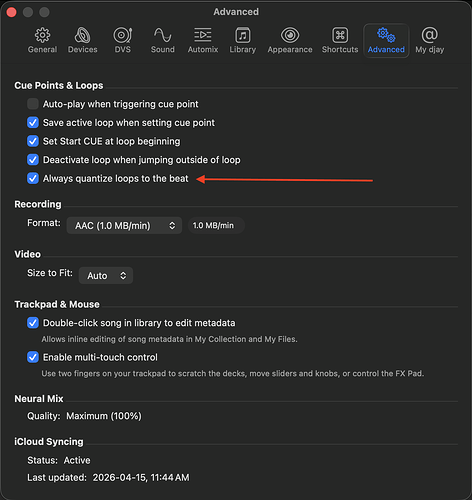Uncheck Save active loop when setting cue point

coord(33,122)
